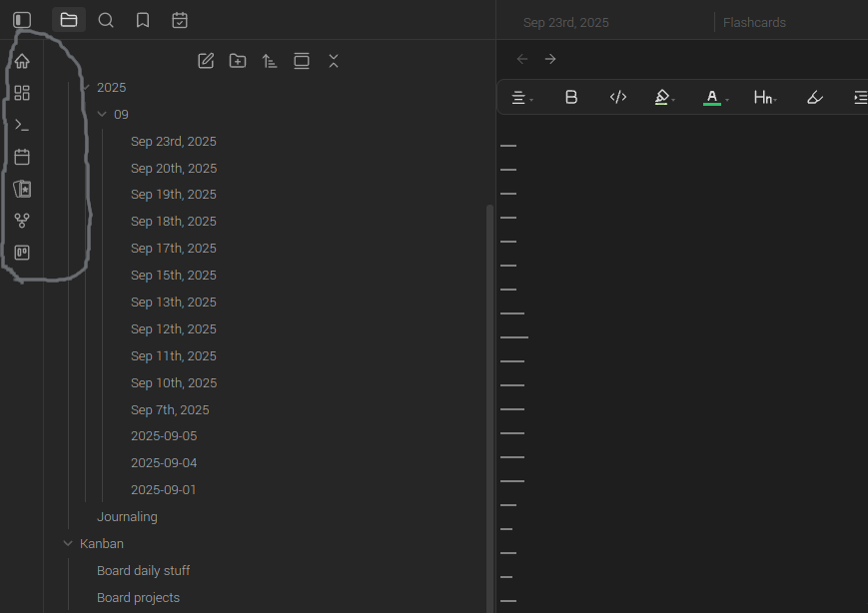Screen dimensions: 868x613
Task: Open the Board daily stuff file
Action: click(143, 571)
